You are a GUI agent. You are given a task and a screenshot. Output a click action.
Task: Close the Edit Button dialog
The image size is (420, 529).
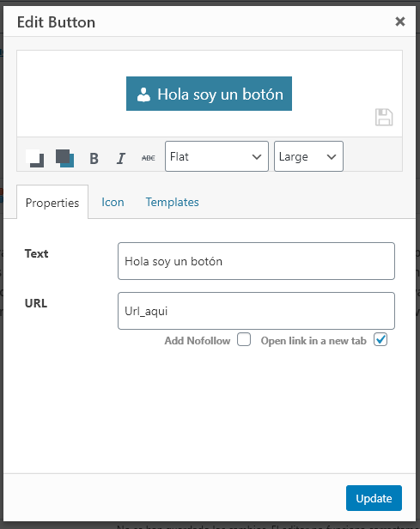(x=400, y=21)
